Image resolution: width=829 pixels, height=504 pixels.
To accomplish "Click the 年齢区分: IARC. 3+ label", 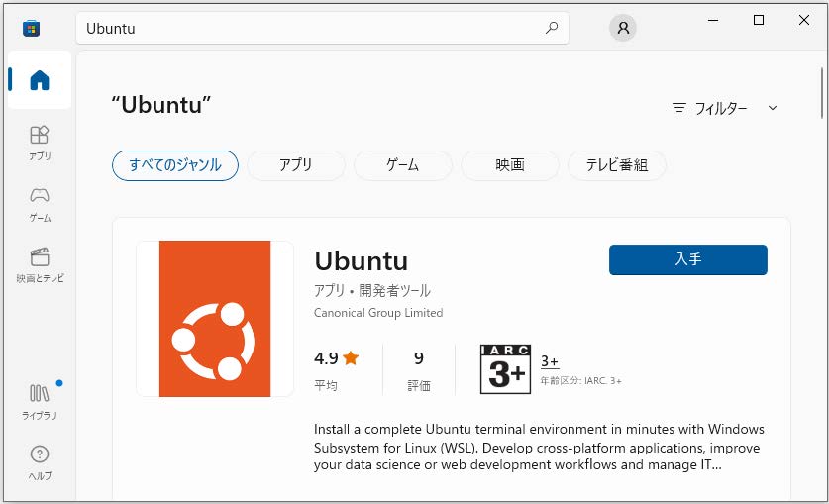I will click(580, 381).
